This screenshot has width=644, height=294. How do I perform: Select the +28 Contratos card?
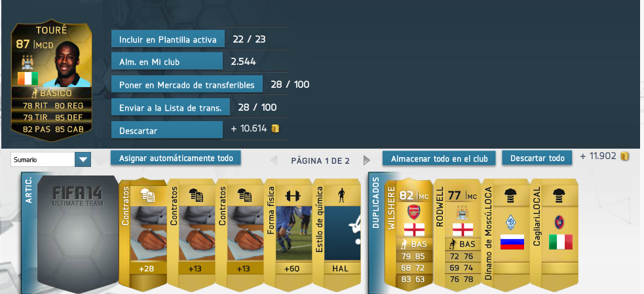[x=143, y=234]
